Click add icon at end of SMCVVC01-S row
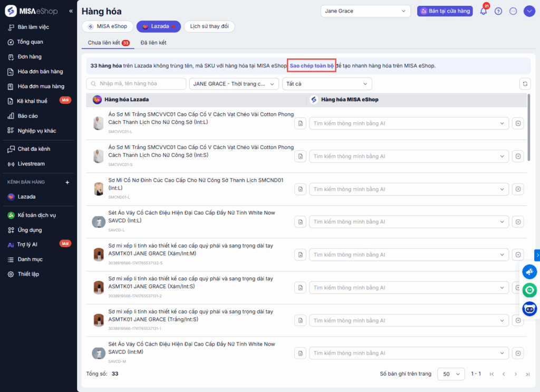Screen dimensions: 540x392 coord(518,156)
